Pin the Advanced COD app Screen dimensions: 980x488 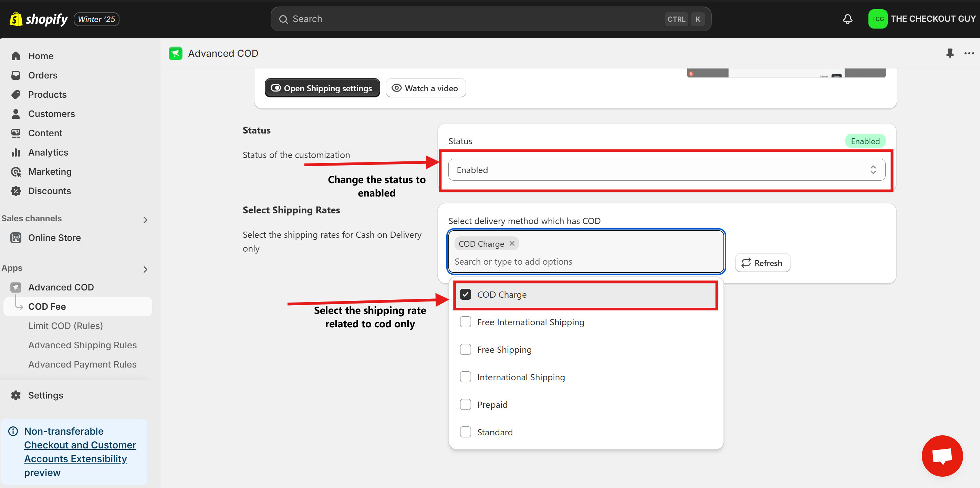point(950,53)
